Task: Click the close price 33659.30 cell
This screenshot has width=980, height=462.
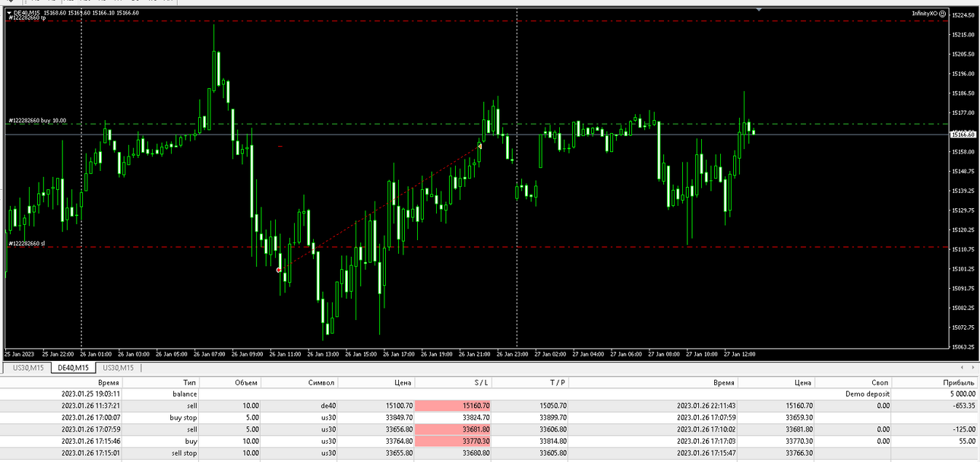Action: [x=798, y=417]
